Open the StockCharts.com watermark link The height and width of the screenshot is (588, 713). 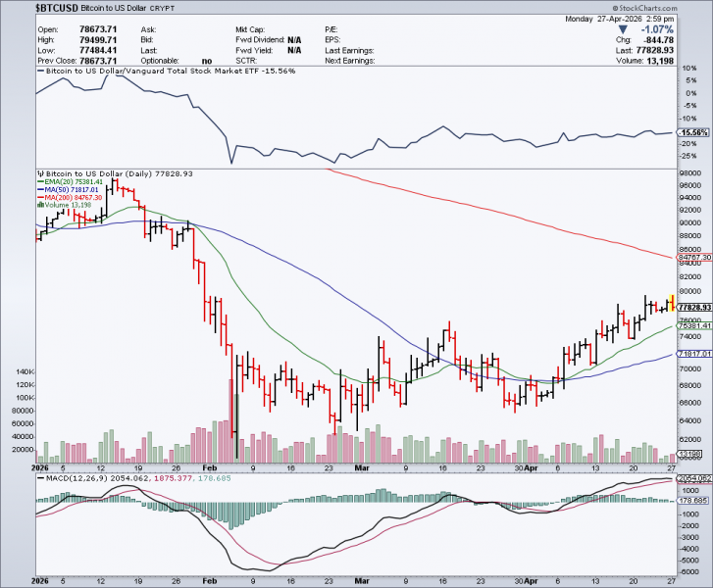[x=647, y=8]
